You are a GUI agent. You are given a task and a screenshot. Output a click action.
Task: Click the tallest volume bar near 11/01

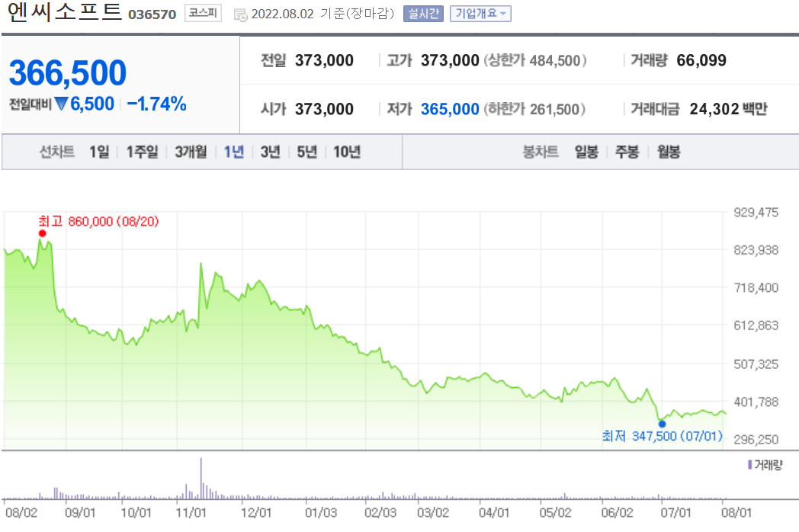201,479
